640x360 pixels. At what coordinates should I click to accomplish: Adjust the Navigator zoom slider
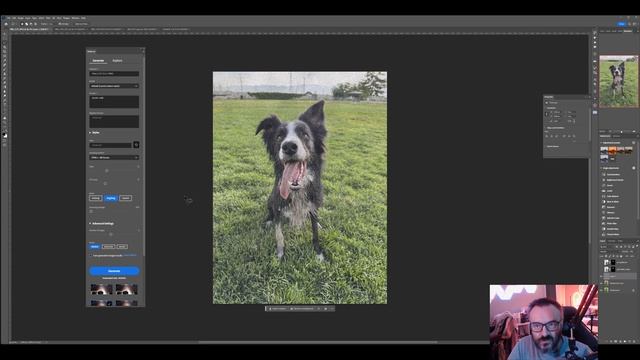coord(622,132)
